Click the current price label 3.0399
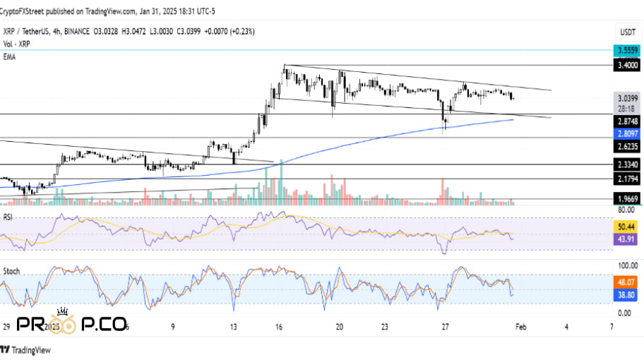 click(x=627, y=98)
